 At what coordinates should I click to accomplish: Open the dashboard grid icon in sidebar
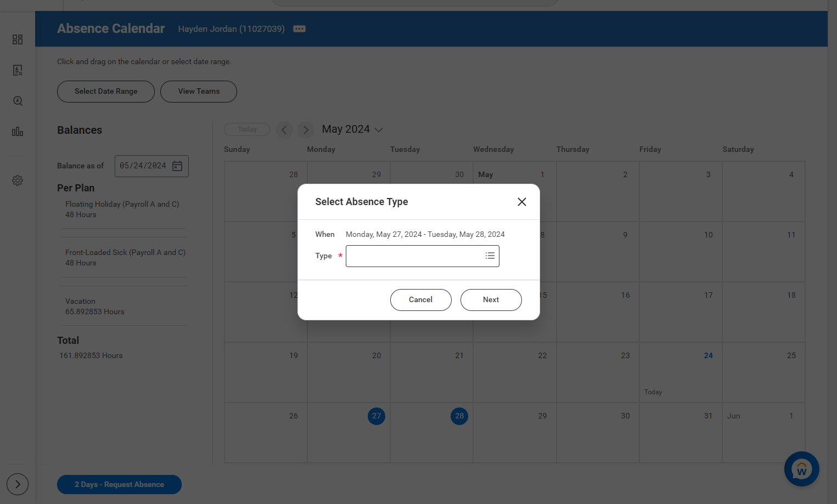point(18,39)
